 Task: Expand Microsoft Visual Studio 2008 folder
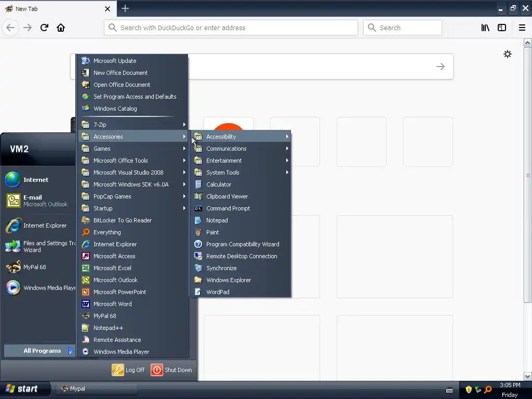133,172
